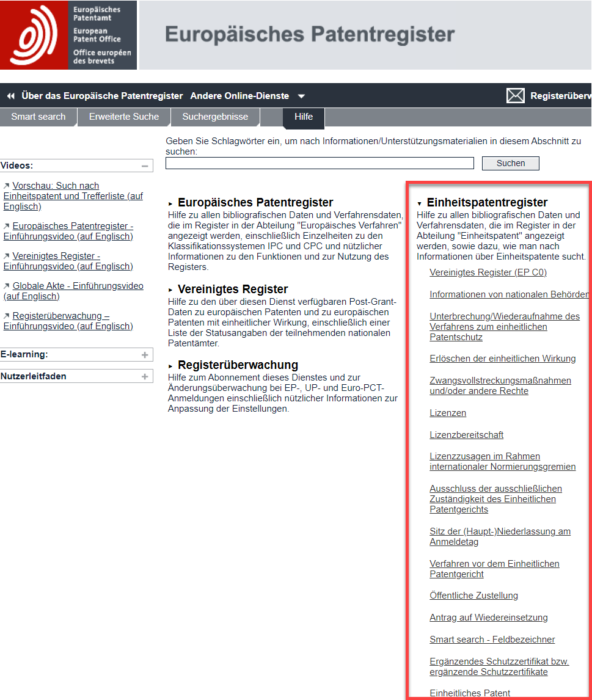Open Über das Europäische Patentregister menu
This screenshot has height=700, width=592.
(x=102, y=96)
